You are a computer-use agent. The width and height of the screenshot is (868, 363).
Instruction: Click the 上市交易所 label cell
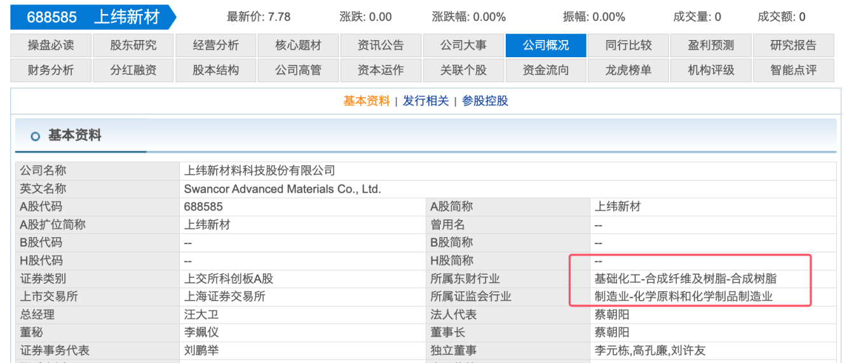pos(98,296)
